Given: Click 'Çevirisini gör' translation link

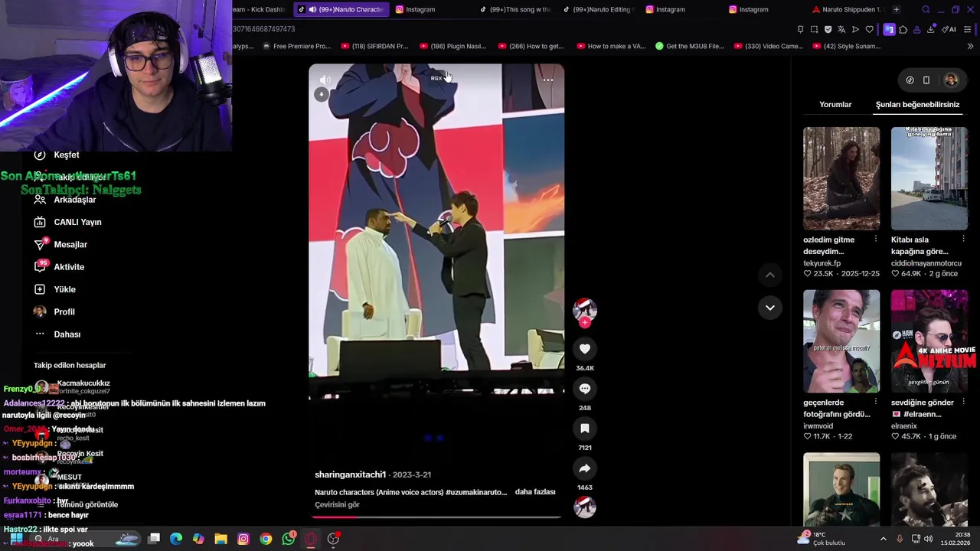Looking at the screenshot, I should point(337,504).
